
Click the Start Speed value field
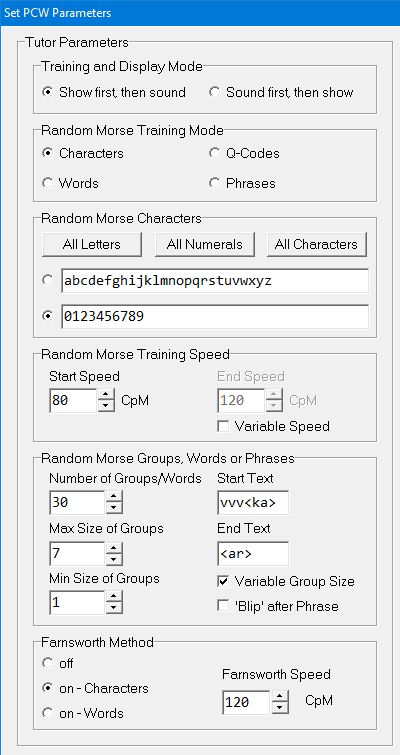pos(73,401)
